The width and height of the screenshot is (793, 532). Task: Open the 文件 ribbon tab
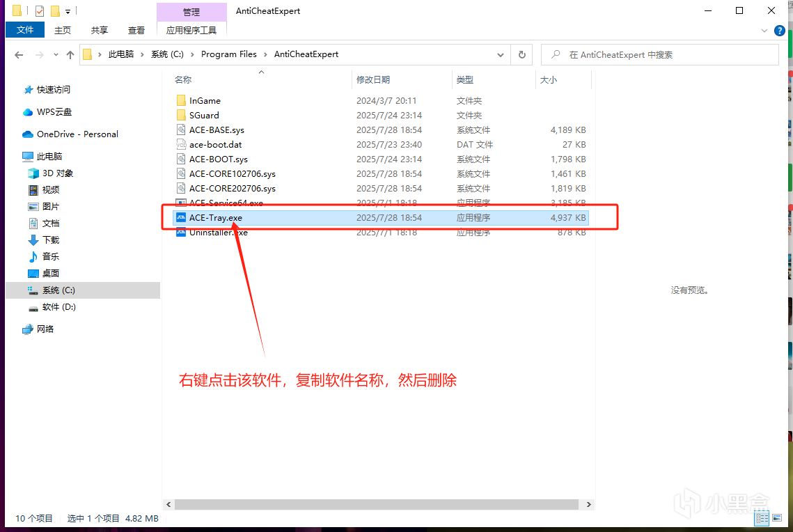pos(25,30)
